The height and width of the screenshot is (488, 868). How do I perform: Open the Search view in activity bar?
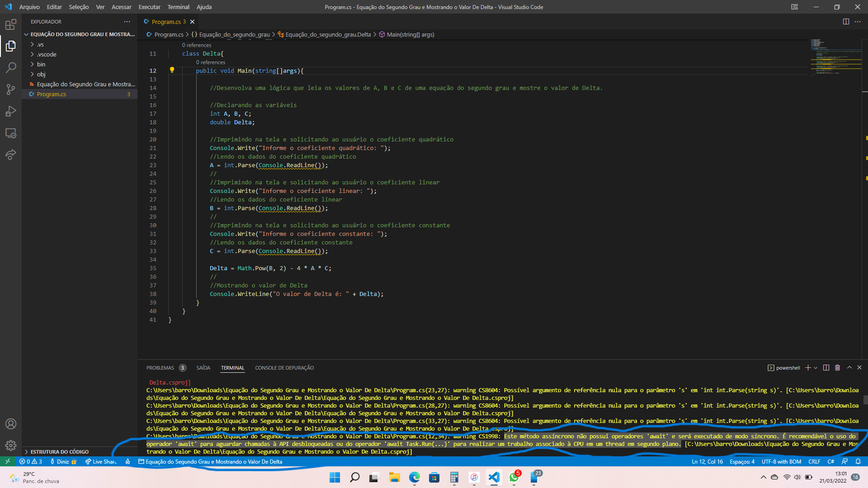(x=11, y=68)
